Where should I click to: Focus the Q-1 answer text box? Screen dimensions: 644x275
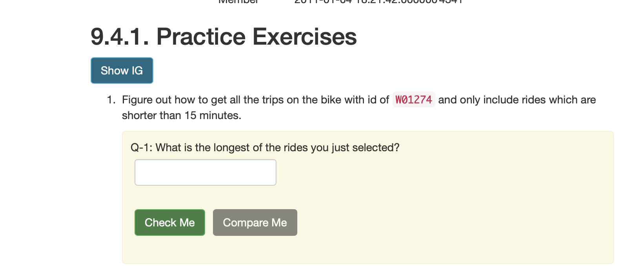click(206, 172)
